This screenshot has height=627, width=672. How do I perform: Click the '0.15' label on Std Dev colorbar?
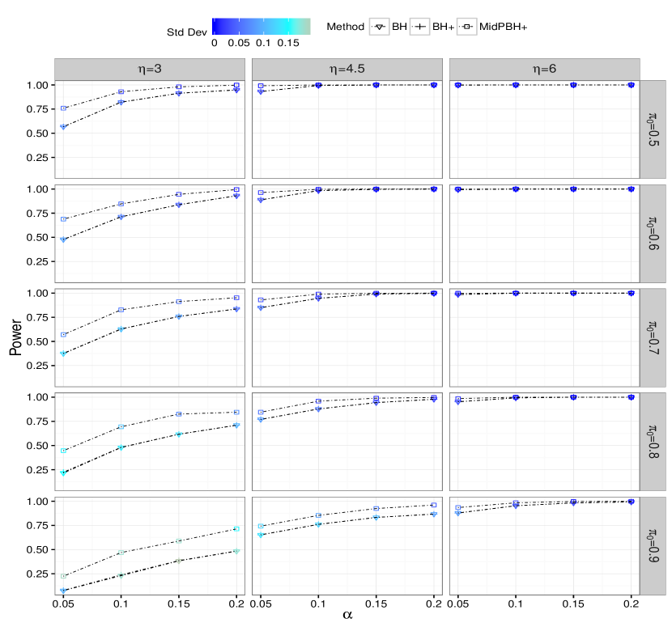(288, 43)
